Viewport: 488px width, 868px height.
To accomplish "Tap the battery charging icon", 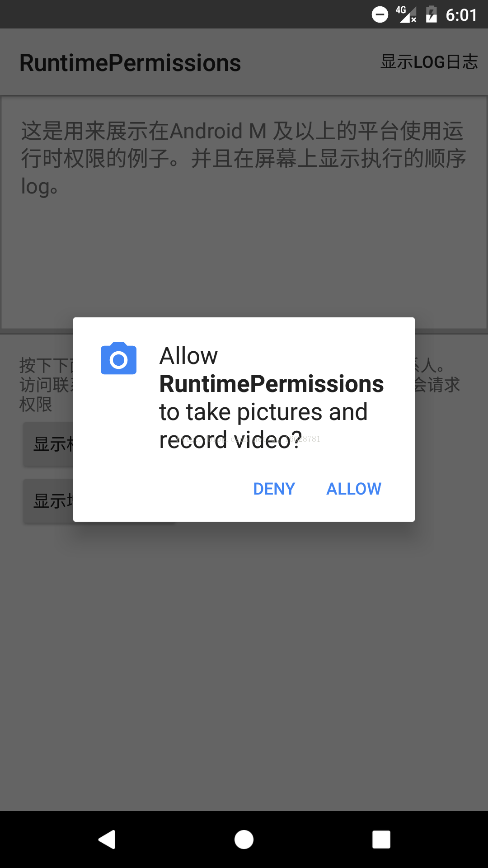I will click(432, 14).
